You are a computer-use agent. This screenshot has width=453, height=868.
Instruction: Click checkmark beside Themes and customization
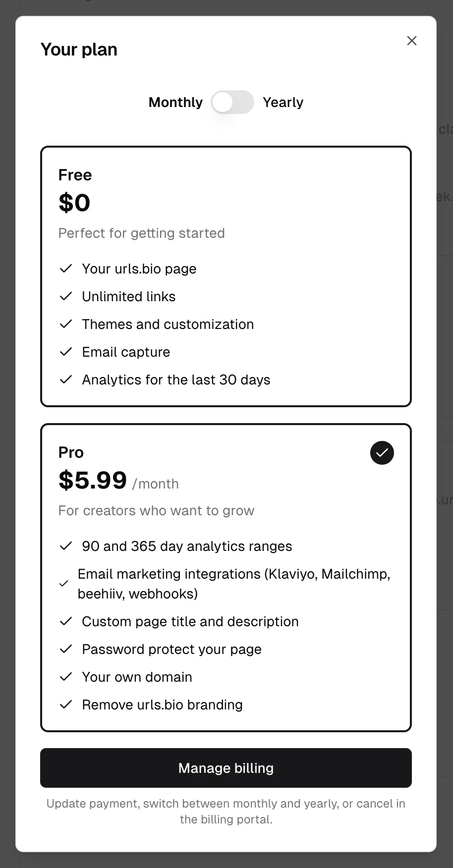(66, 324)
